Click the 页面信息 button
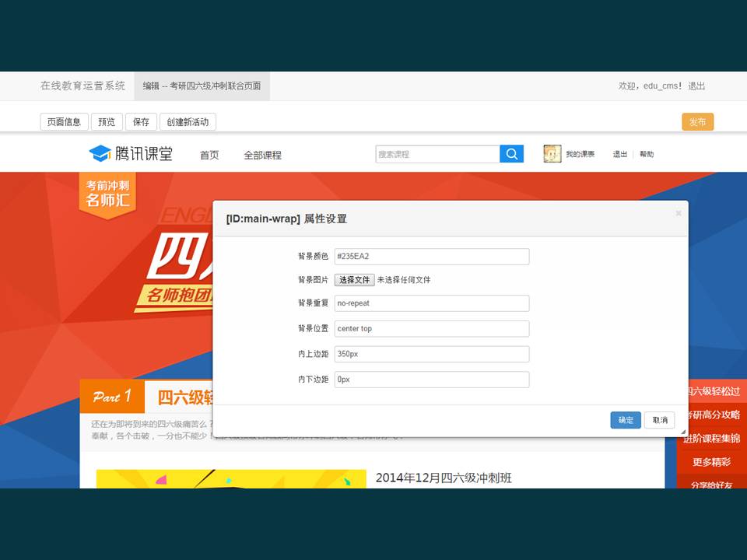Viewport: 747px width, 560px height. click(64, 122)
